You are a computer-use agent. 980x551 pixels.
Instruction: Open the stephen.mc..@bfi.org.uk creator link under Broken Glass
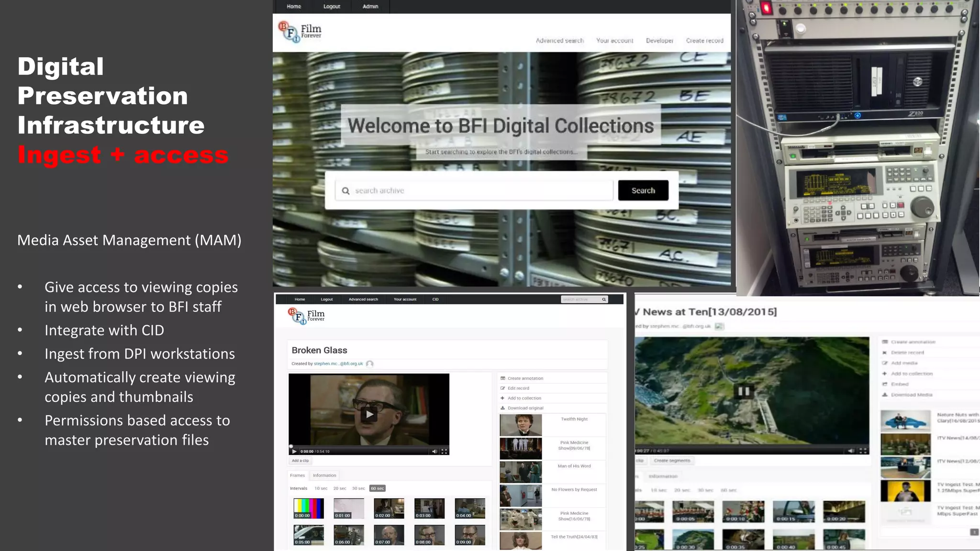338,364
